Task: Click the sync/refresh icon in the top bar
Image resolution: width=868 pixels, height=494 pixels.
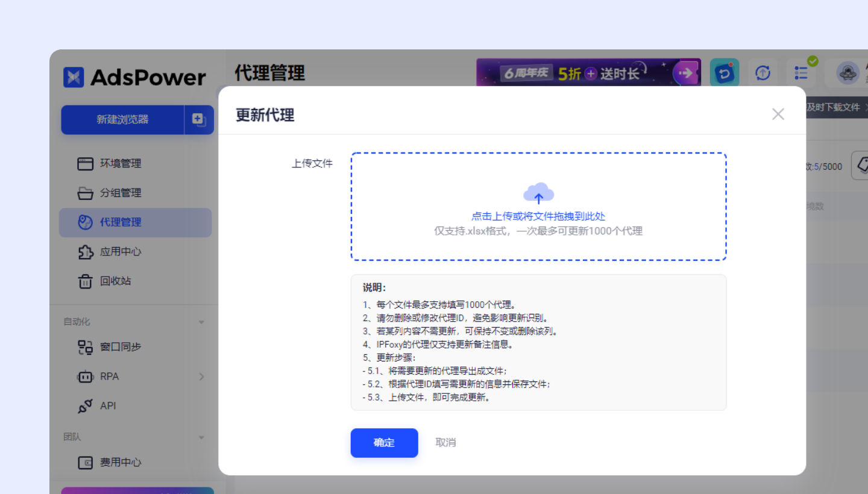Action: (763, 72)
